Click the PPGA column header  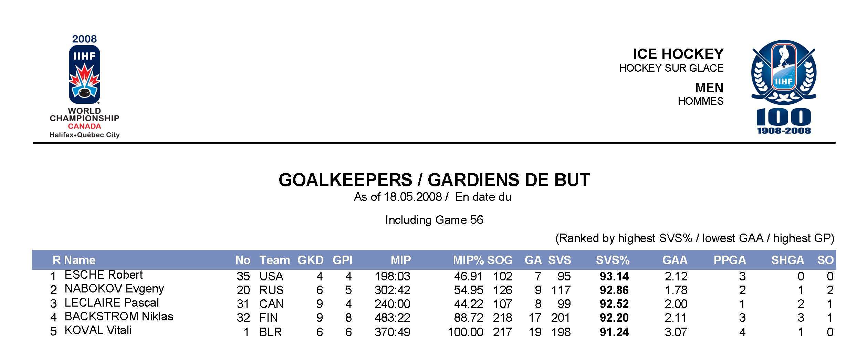pyautogui.click(x=730, y=260)
